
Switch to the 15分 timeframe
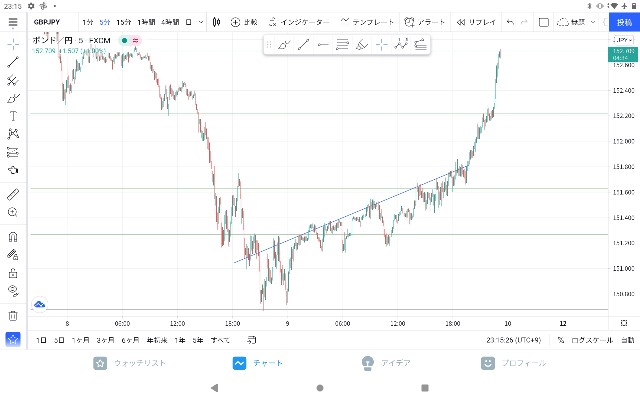point(124,22)
